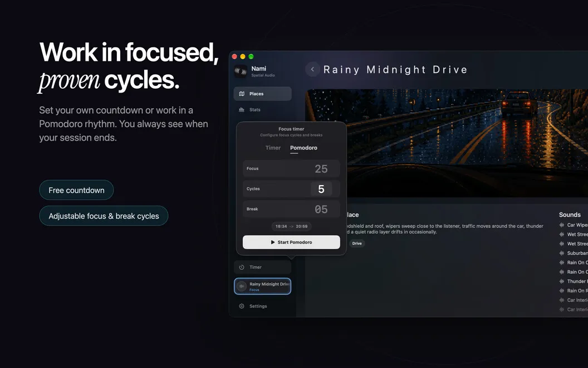Screen dimensions: 588x368
Task: Click the Nami app logo in the sidebar
Action: pos(241,71)
